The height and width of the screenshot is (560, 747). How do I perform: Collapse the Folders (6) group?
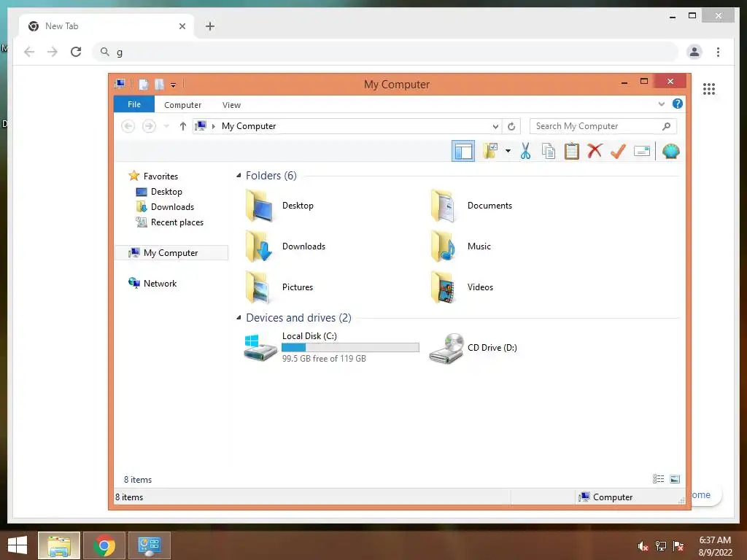pos(239,176)
